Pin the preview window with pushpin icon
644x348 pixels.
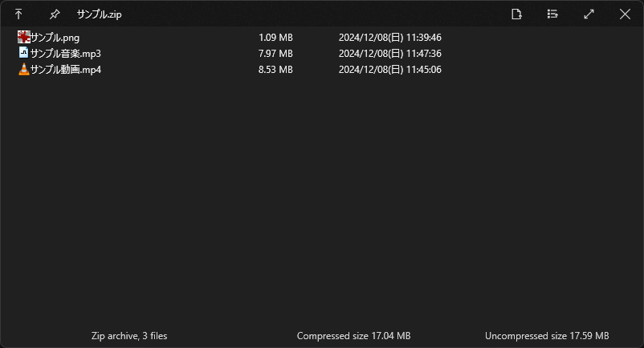point(55,14)
